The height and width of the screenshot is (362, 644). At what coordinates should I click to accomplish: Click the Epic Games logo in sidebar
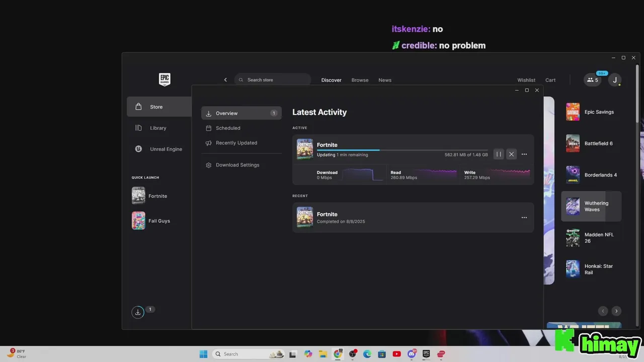click(165, 79)
